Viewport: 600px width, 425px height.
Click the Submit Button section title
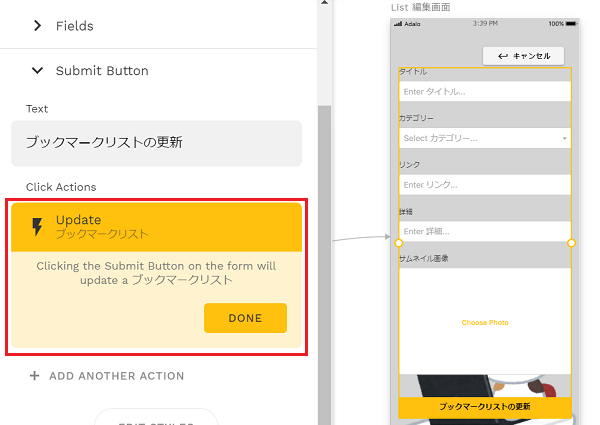(102, 71)
